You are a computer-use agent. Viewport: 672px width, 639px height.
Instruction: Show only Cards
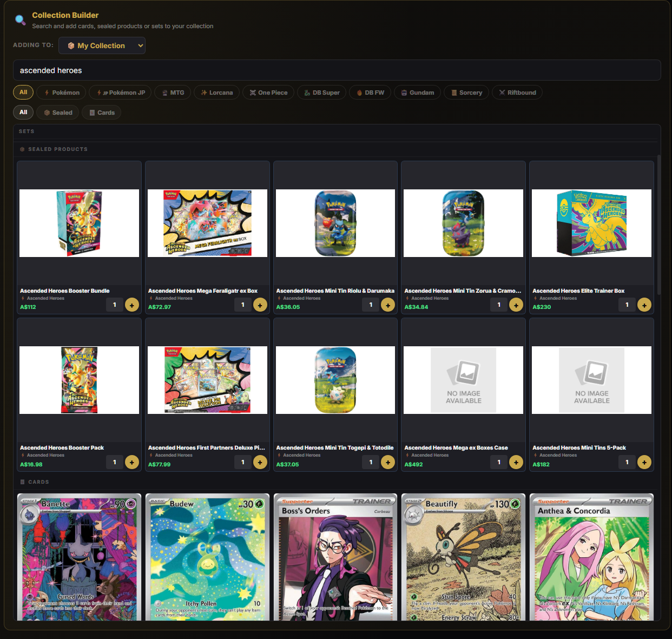[102, 113]
